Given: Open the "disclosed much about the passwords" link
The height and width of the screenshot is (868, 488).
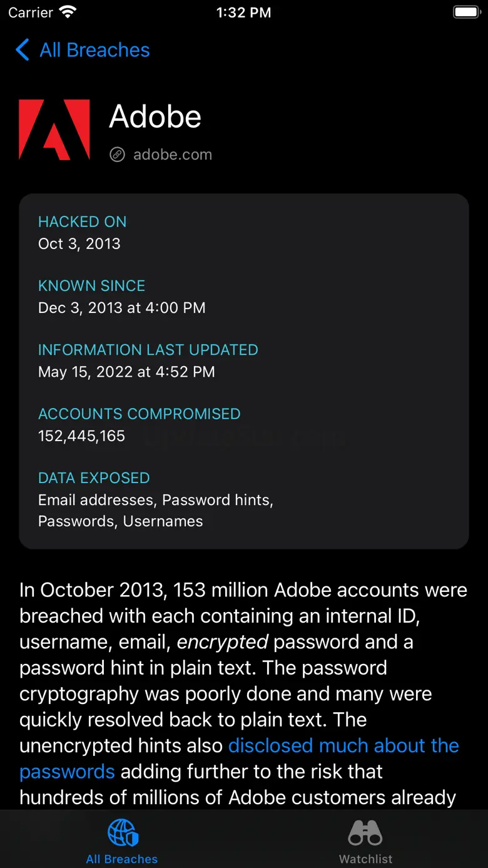Looking at the screenshot, I should tap(343, 746).
